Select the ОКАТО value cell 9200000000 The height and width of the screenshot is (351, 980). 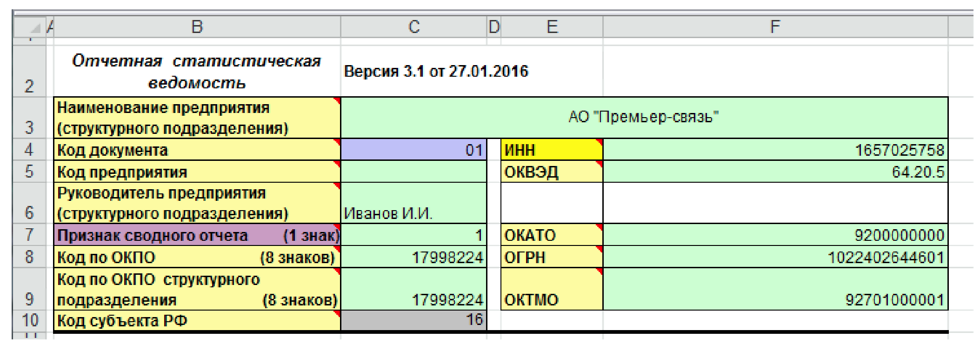click(775, 235)
